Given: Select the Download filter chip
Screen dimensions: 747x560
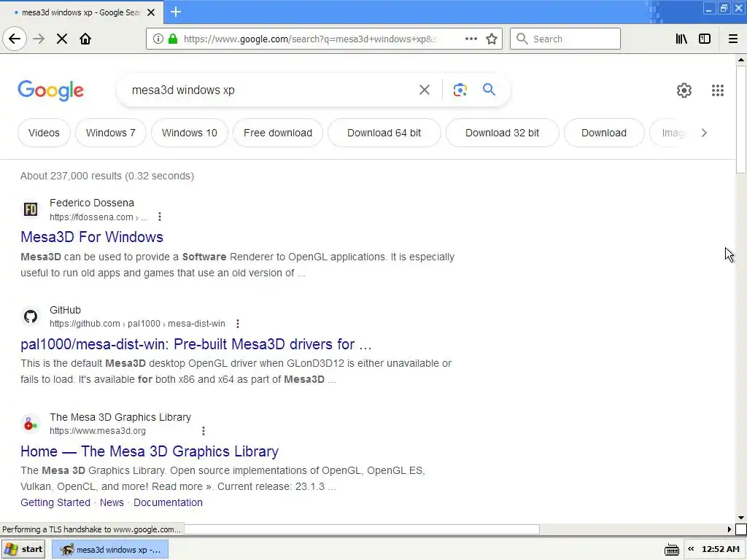Looking at the screenshot, I should (x=603, y=133).
